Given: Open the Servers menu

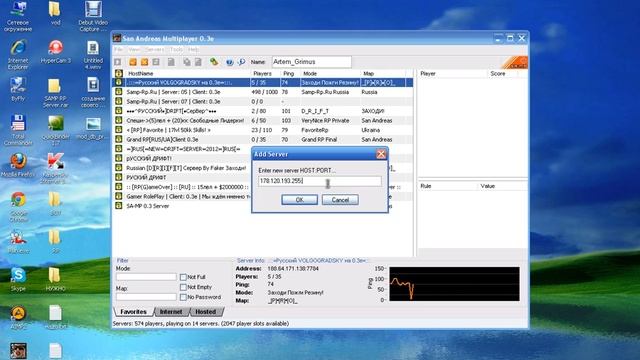Looking at the screenshot, I should tap(155, 49).
